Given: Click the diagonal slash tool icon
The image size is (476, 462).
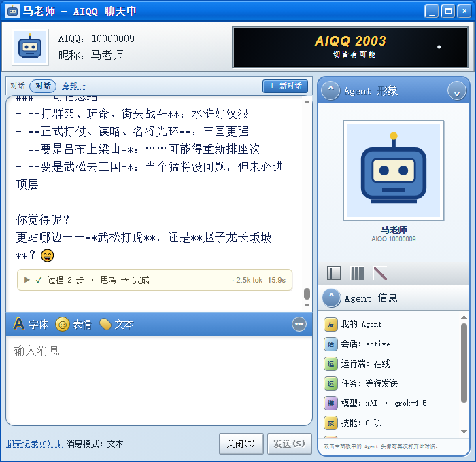Looking at the screenshot, I should (x=380, y=273).
